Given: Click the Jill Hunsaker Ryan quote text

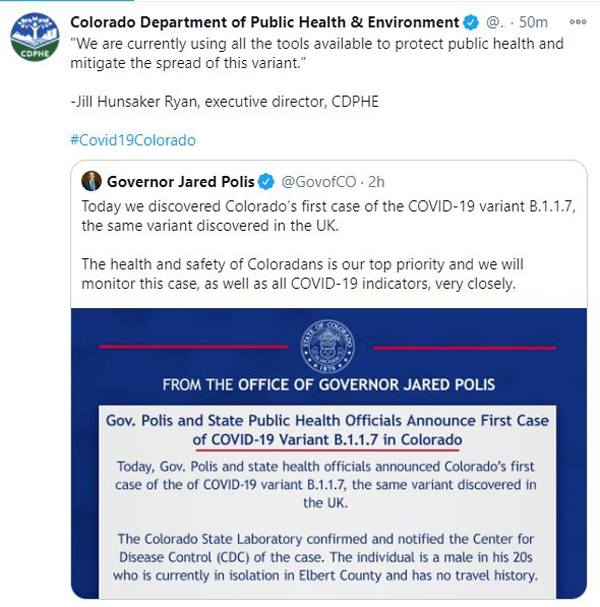Looking at the screenshot, I should [317, 53].
